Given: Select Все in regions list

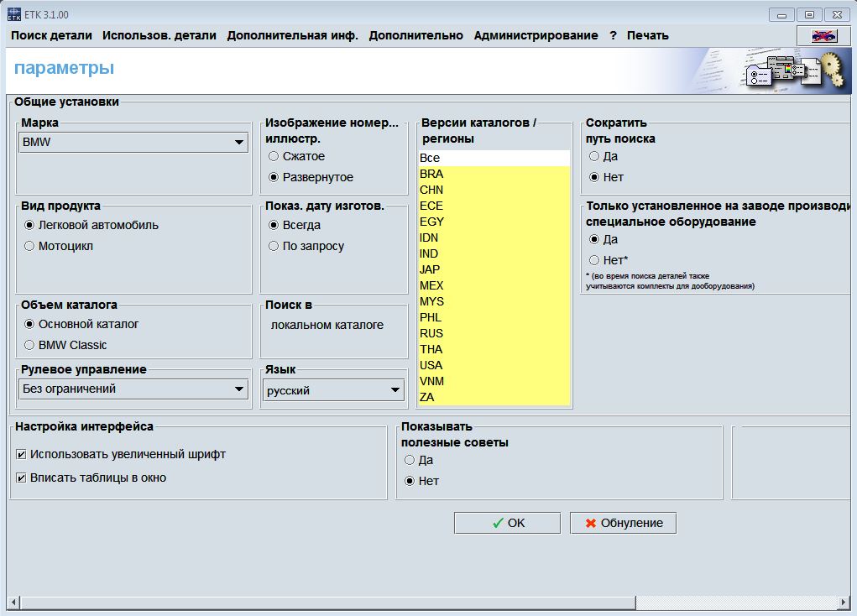Looking at the screenshot, I should point(494,158).
